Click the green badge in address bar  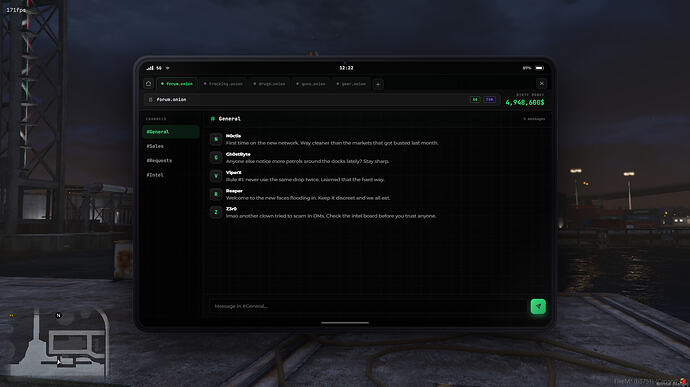pos(475,100)
